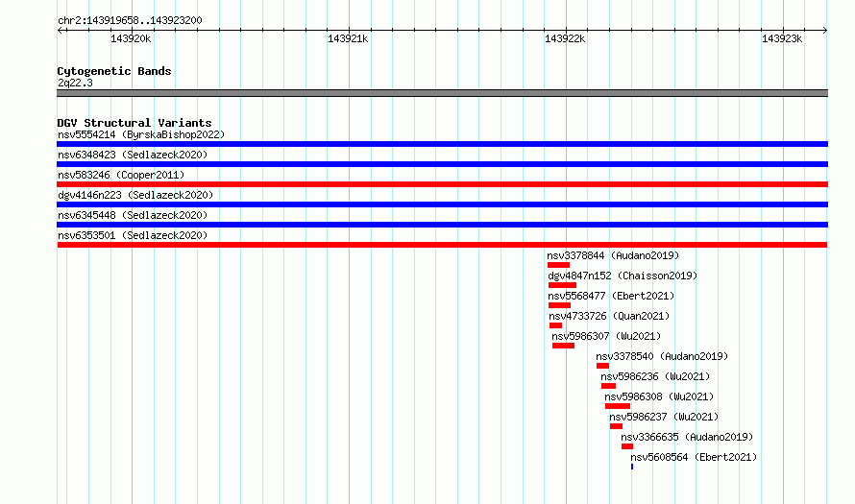
Task: Click the chr2:143919658..143923200 region label
Action: coord(130,20)
